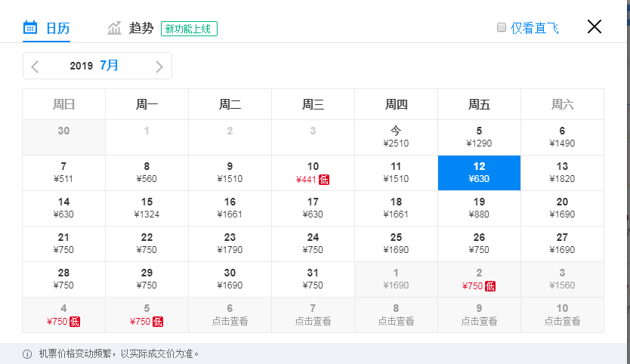Switch to the 趋势 tab
Screen dimensions: 630x364
pyautogui.click(x=141, y=29)
